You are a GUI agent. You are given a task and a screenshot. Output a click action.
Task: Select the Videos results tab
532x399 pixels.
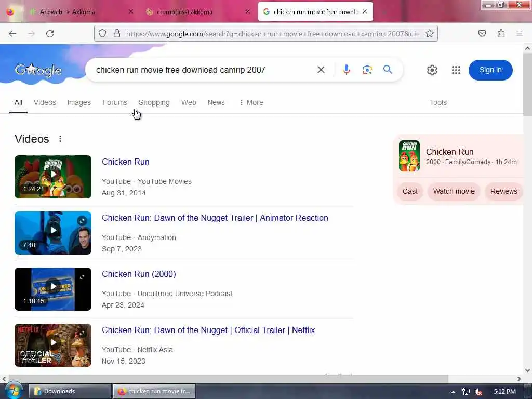pos(45,102)
